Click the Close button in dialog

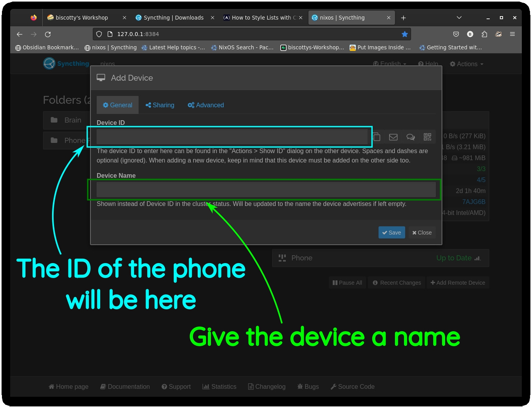pyautogui.click(x=422, y=233)
